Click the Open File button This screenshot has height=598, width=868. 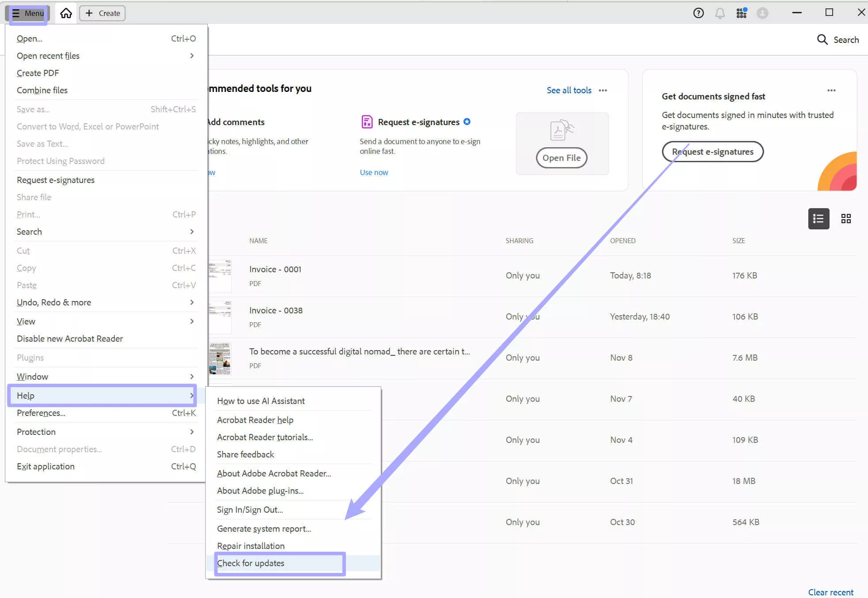click(x=562, y=158)
